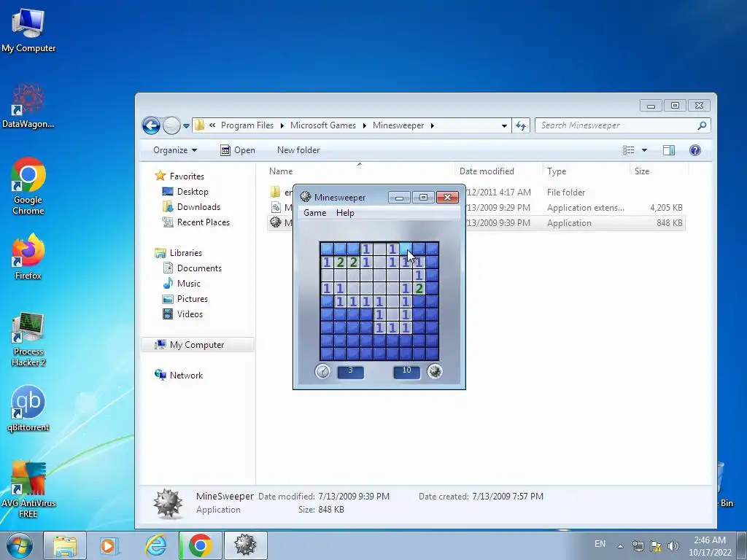Change view icon in Explorer toolbar

(628, 150)
